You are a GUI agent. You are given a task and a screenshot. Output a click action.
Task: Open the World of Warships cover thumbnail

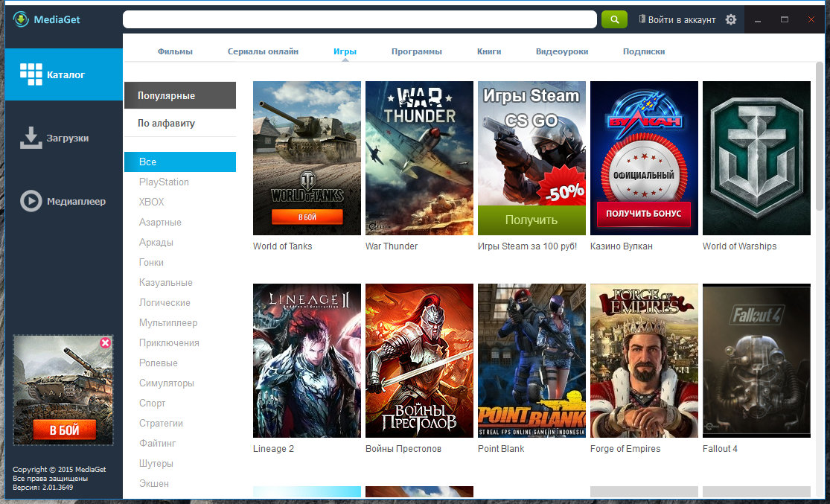pyautogui.click(x=756, y=158)
